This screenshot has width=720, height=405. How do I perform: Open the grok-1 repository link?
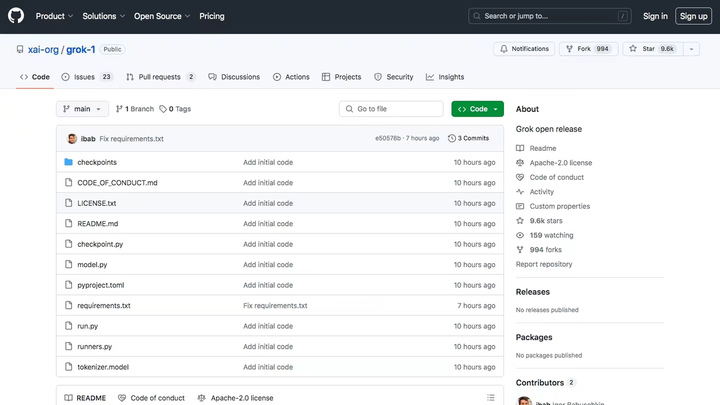point(81,50)
